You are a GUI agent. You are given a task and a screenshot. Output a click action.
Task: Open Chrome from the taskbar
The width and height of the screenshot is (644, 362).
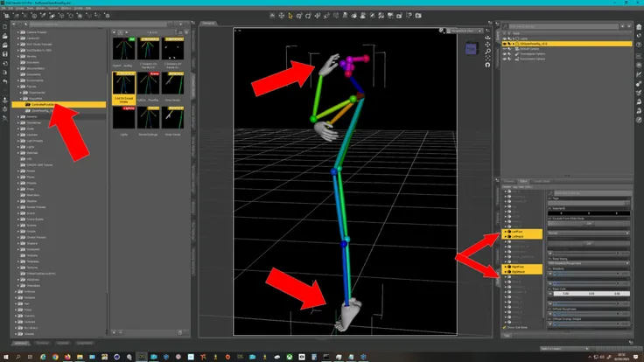tap(55, 357)
